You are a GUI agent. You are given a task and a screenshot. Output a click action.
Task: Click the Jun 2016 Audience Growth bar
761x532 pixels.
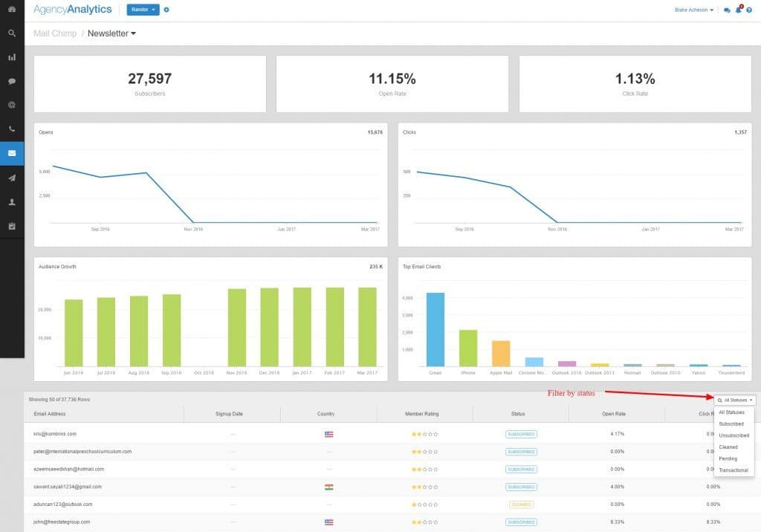tap(74, 333)
